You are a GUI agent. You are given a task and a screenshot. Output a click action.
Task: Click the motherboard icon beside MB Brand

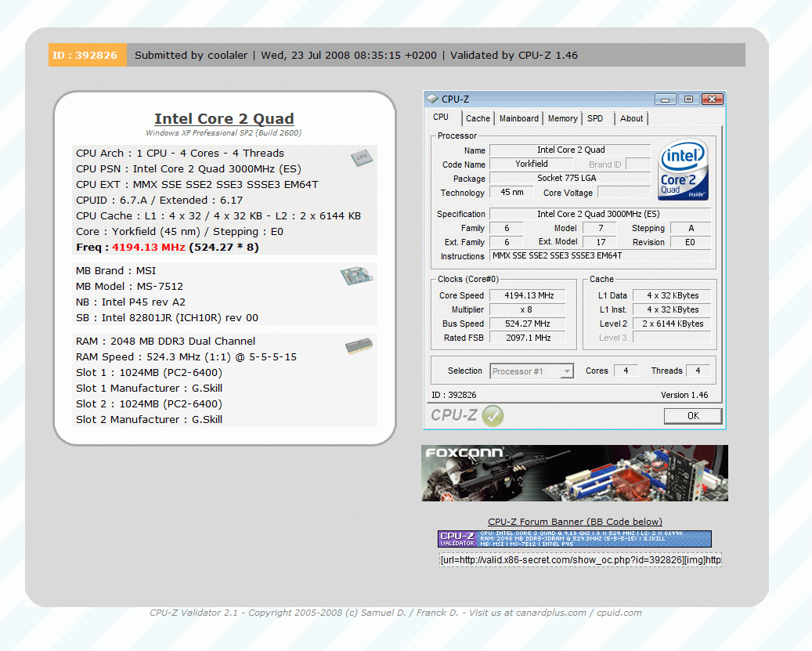356,276
